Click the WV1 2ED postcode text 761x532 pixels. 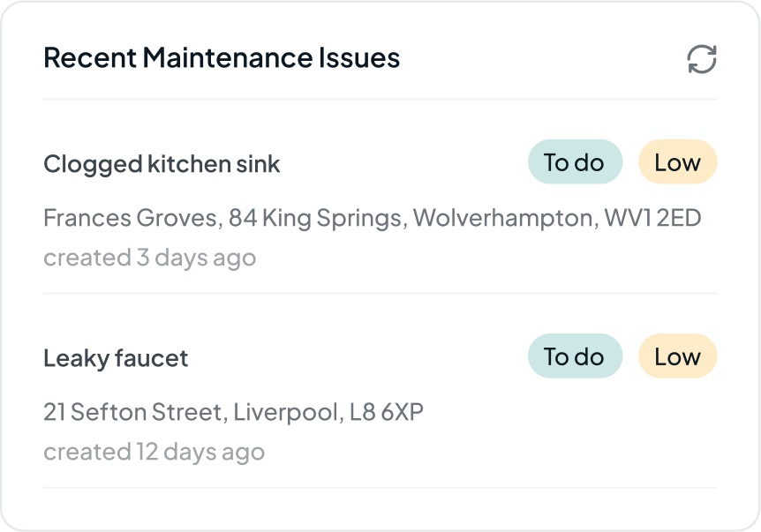[x=652, y=218]
